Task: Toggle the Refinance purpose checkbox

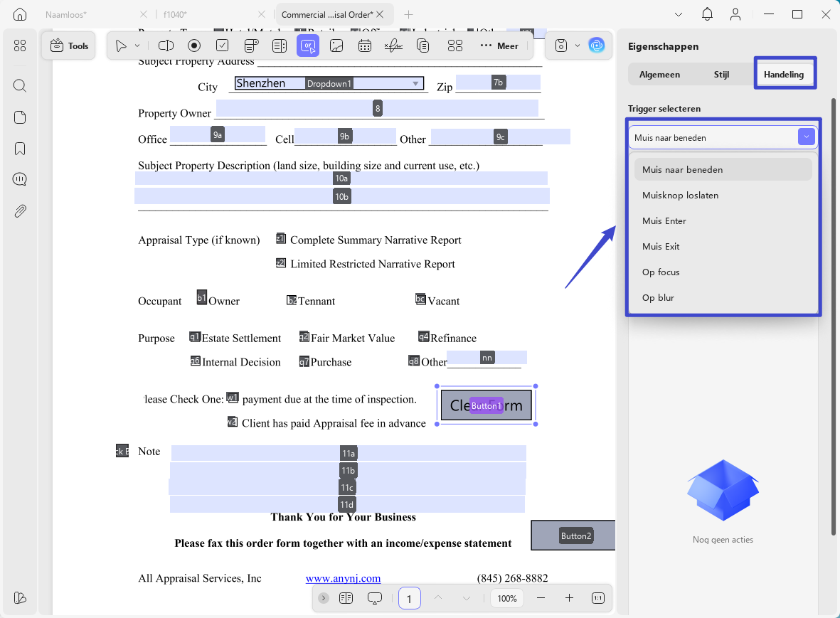Action: (x=424, y=337)
